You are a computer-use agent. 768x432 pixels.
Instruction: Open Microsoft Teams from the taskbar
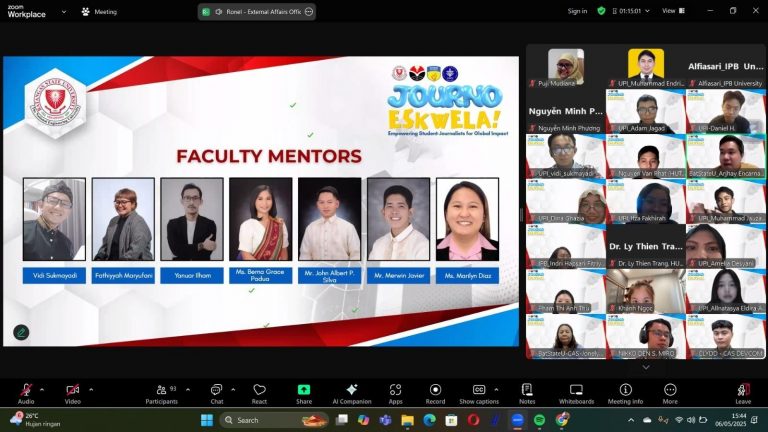tap(385, 420)
